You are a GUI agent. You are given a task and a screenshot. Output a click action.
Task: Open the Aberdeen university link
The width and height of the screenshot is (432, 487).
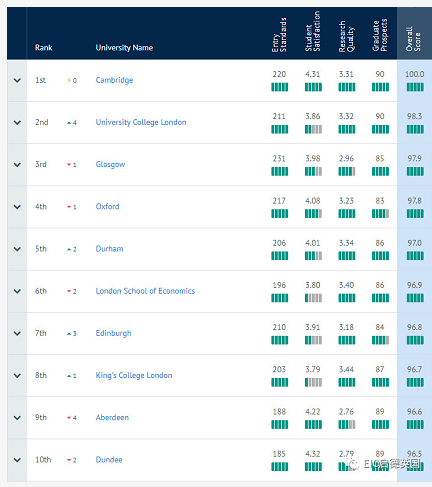tap(112, 418)
